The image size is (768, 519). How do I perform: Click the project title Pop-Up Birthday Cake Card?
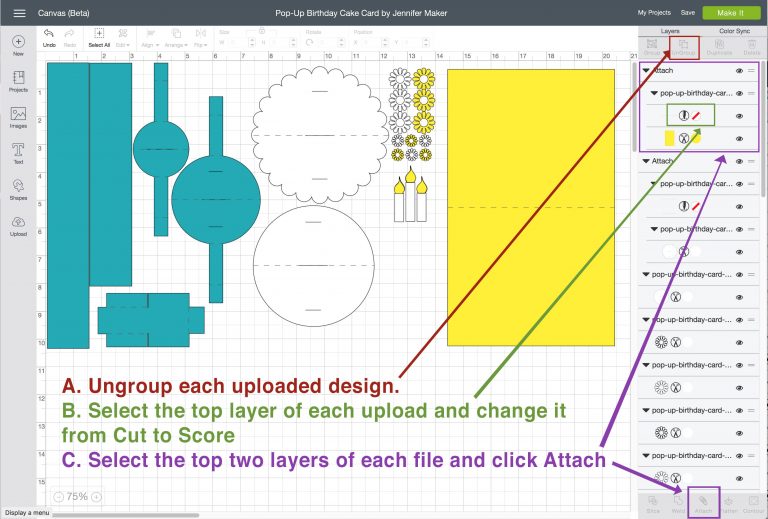[361, 13]
